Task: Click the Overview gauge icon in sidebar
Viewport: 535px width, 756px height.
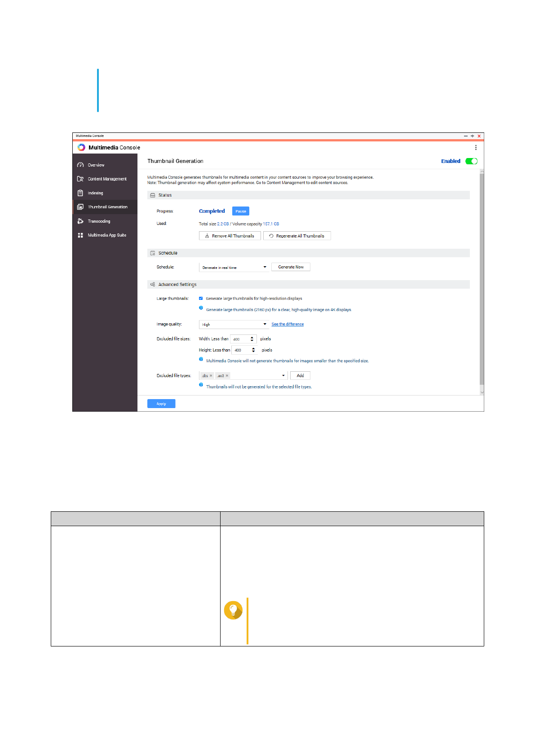Action: pyautogui.click(x=80, y=165)
